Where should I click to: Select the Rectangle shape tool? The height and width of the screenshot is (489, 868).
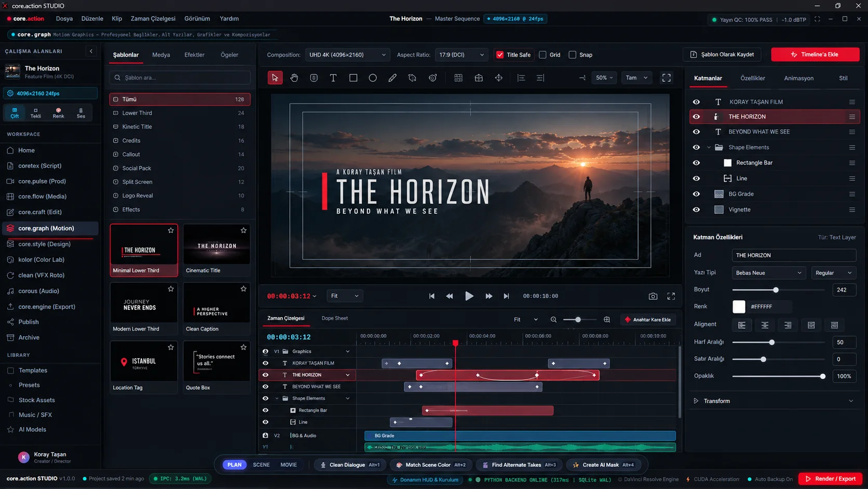point(353,78)
